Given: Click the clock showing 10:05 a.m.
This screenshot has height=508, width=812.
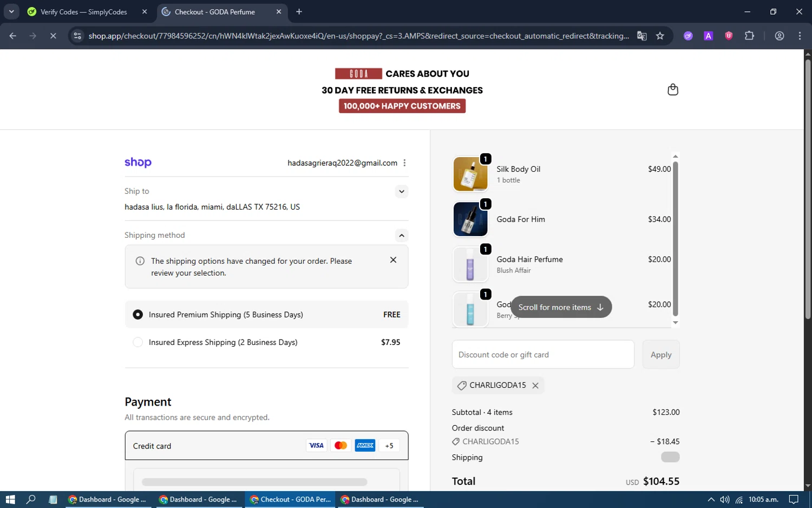Looking at the screenshot, I should [x=763, y=499].
